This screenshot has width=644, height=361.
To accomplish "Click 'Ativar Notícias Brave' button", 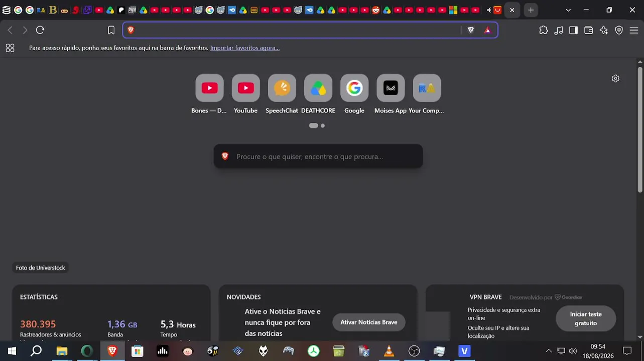I will click(x=369, y=322).
